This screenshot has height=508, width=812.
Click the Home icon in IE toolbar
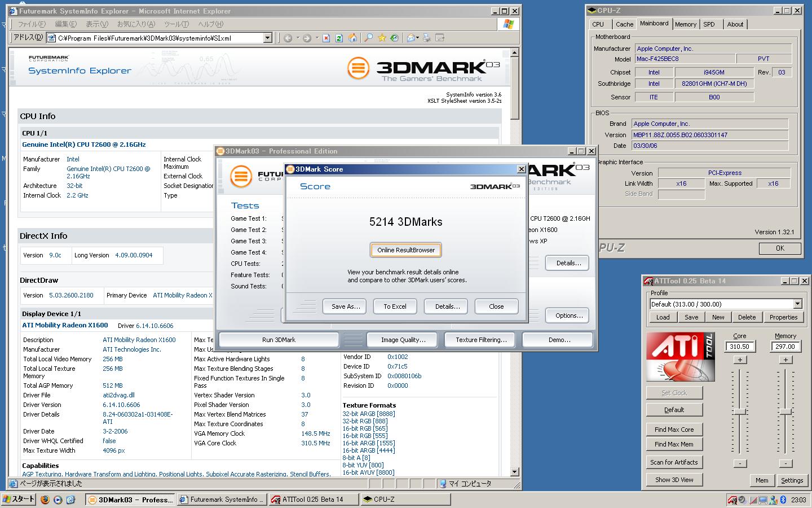352,38
